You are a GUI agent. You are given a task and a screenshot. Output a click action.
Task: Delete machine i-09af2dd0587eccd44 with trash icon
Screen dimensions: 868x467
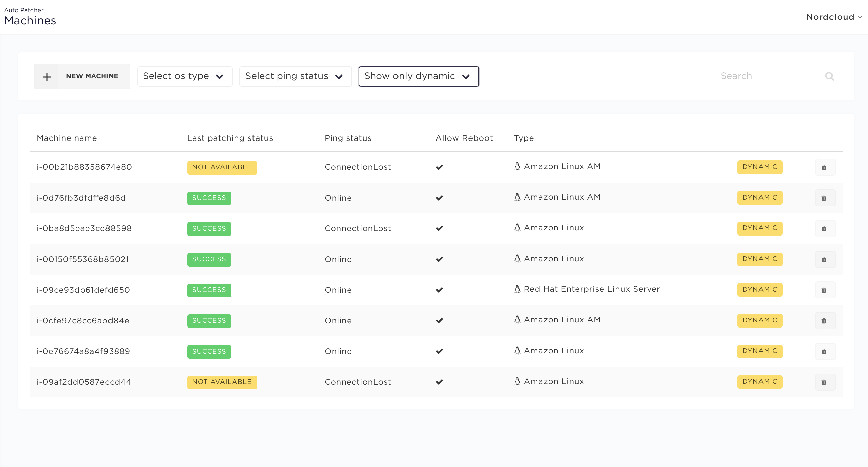[825, 382]
